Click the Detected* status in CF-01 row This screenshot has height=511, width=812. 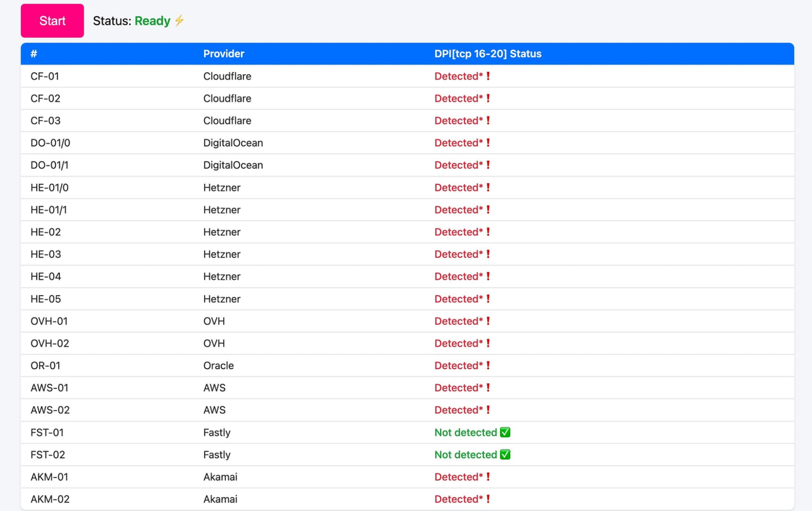click(x=458, y=76)
